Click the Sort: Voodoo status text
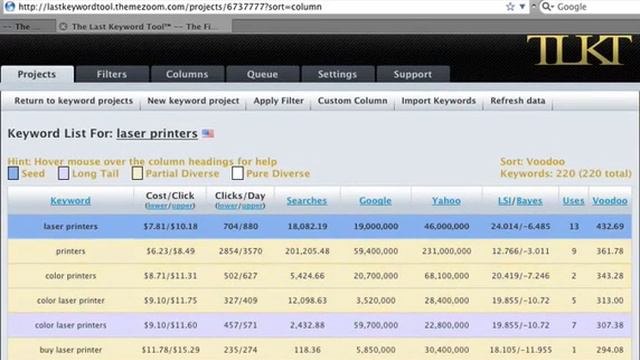 pos(532,162)
